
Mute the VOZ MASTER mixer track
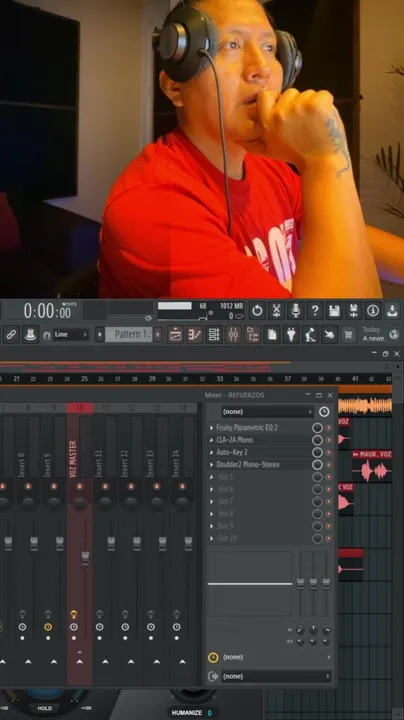[80, 486]
